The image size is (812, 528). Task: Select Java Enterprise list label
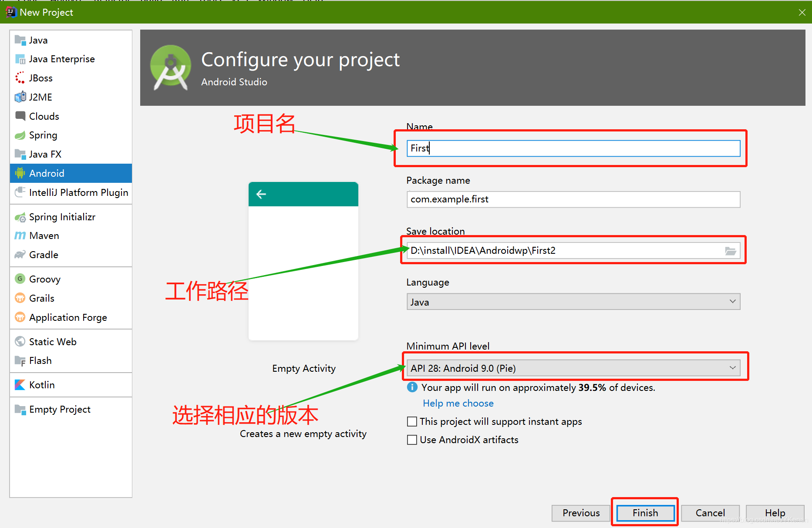click(62, 59)
